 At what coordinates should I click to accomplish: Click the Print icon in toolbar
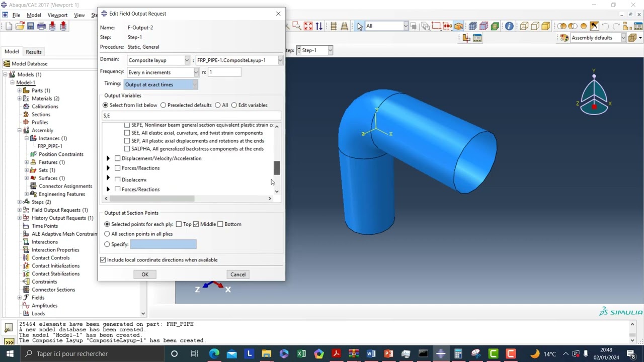coord(41,26)
